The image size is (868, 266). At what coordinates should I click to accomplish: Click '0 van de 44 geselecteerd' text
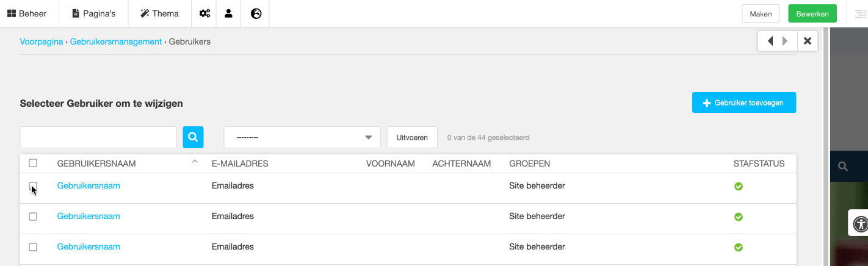(488, 137)
